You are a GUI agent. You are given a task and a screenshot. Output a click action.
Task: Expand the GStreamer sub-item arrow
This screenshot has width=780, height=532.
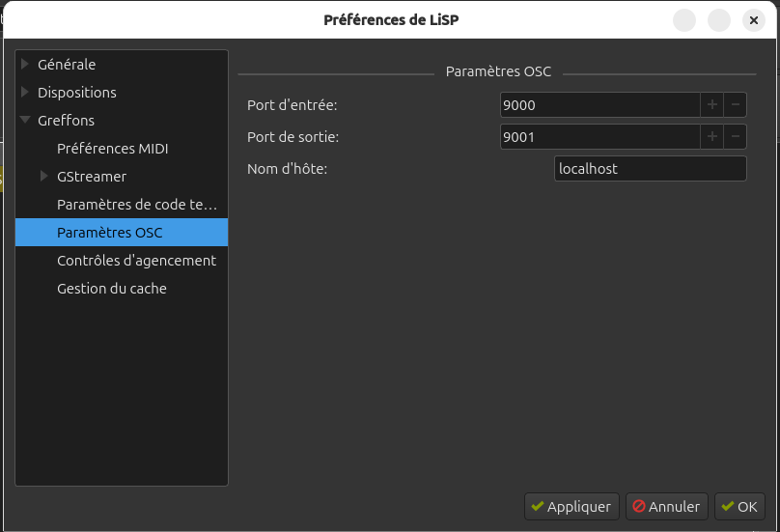(x=44, y=177)
